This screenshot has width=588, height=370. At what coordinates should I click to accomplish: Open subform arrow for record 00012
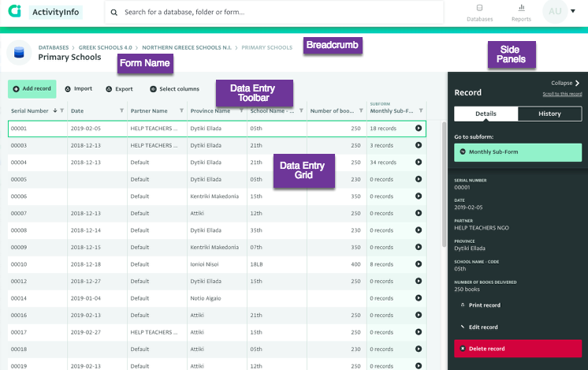pyautogui.click(x=419, y=281)
